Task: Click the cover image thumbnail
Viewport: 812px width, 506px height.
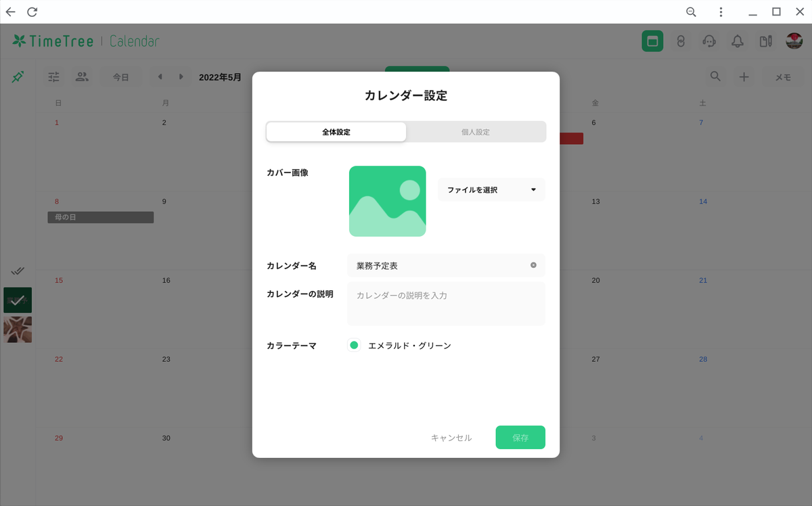Action: point(388,201)
